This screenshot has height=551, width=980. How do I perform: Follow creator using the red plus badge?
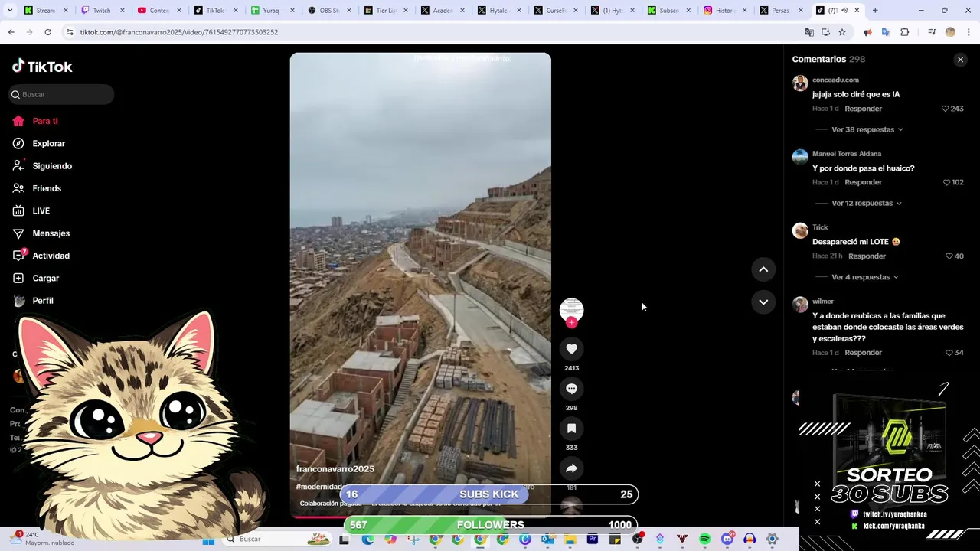coord(571,322)
